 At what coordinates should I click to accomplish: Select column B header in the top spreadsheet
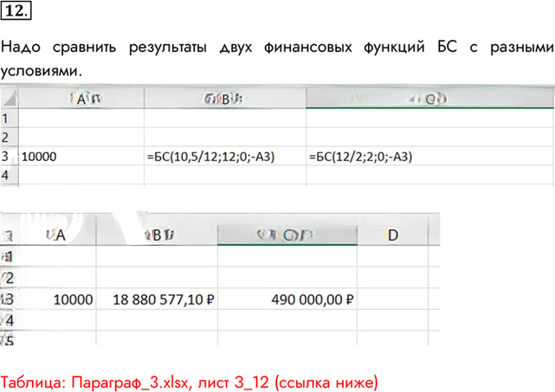[225, 99]
